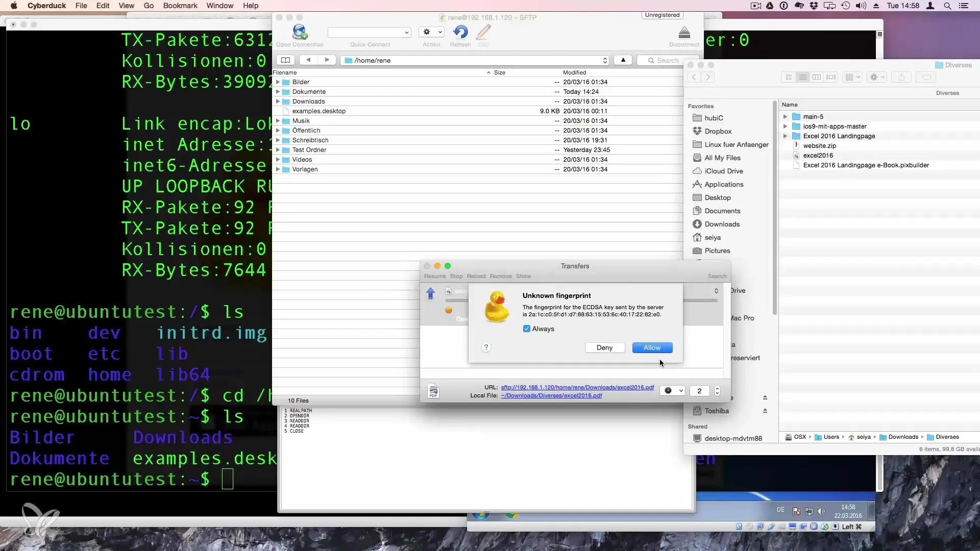Sort by the Modified column header
The image size is (980, 551).
click(574, 72)
